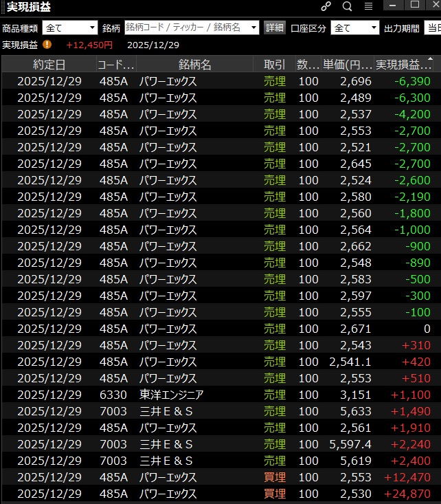Viewport: 441px width, 504px height.
Task: Click the 取引 column header
Action: tap(274, 65)
